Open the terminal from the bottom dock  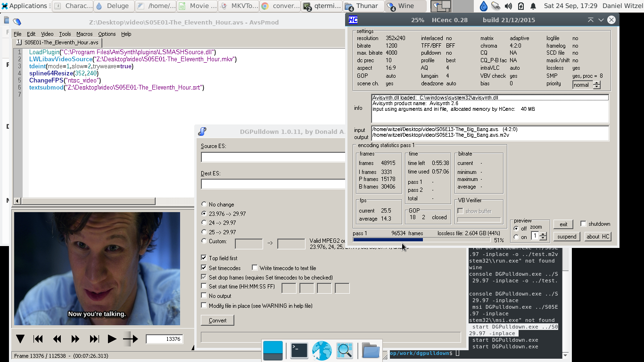click(x=299, y=351)
